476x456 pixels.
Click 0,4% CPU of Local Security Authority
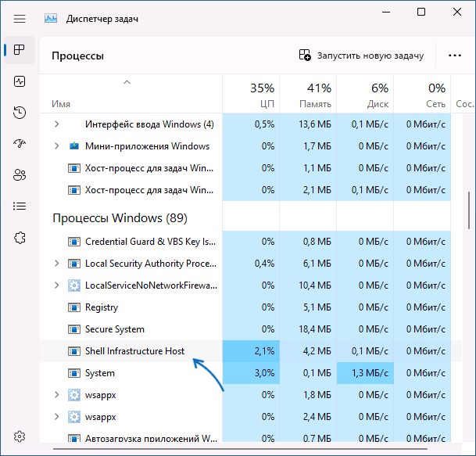(251, 264)
